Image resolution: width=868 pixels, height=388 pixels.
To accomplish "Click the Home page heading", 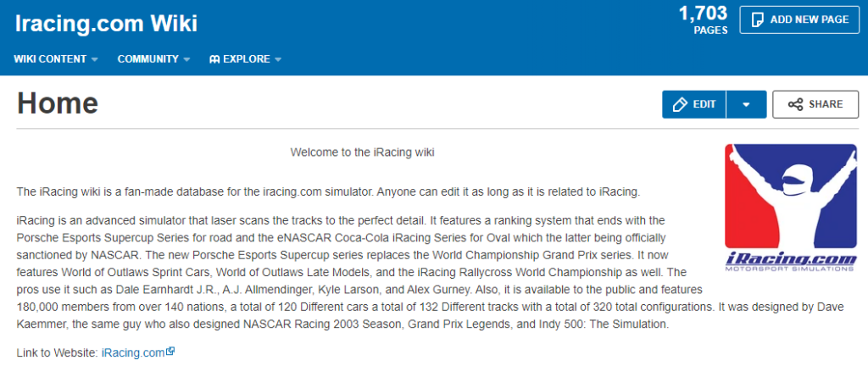I will tap(58, 103).
